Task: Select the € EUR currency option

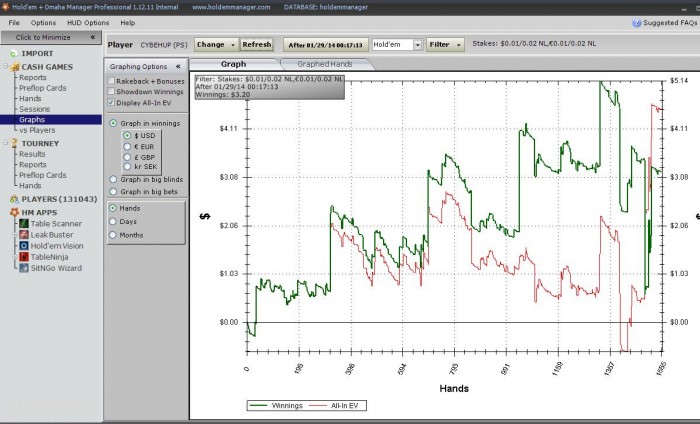Action: click(127, 146)
